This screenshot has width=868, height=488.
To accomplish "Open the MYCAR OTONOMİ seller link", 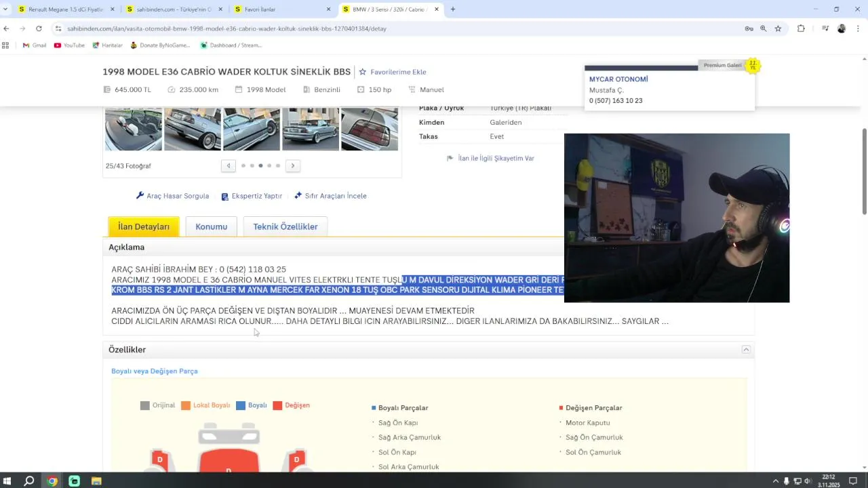I will (x=618, y=79).
